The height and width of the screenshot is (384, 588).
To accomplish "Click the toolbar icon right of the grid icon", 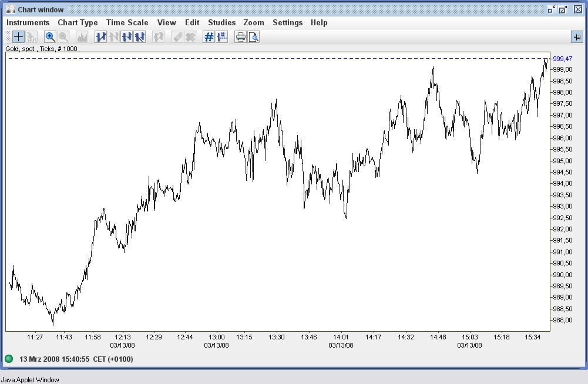I will (x=221, y=37).
